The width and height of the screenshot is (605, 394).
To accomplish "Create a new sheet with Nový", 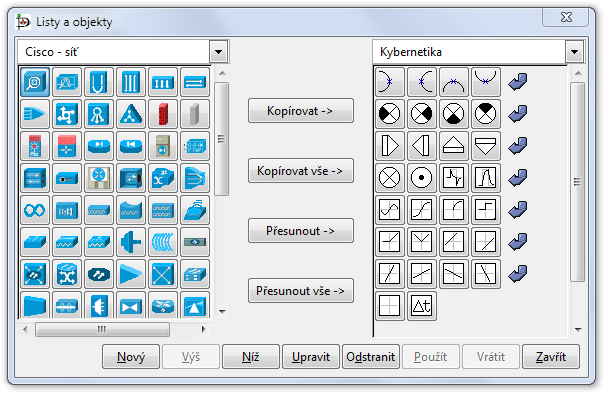I will (131, 357).
